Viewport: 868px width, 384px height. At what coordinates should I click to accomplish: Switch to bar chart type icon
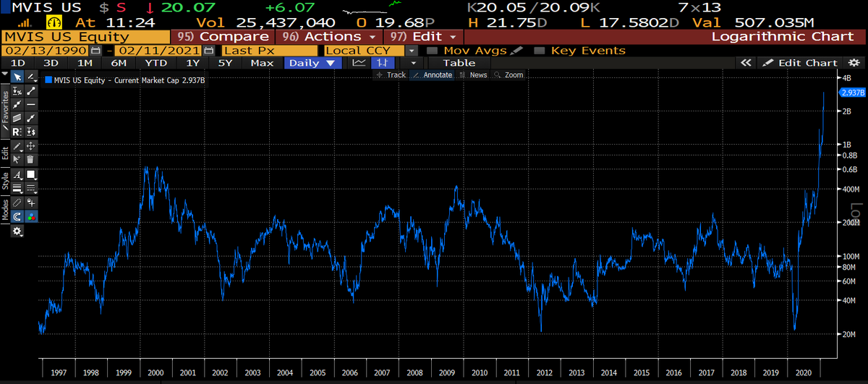[381, 63]
